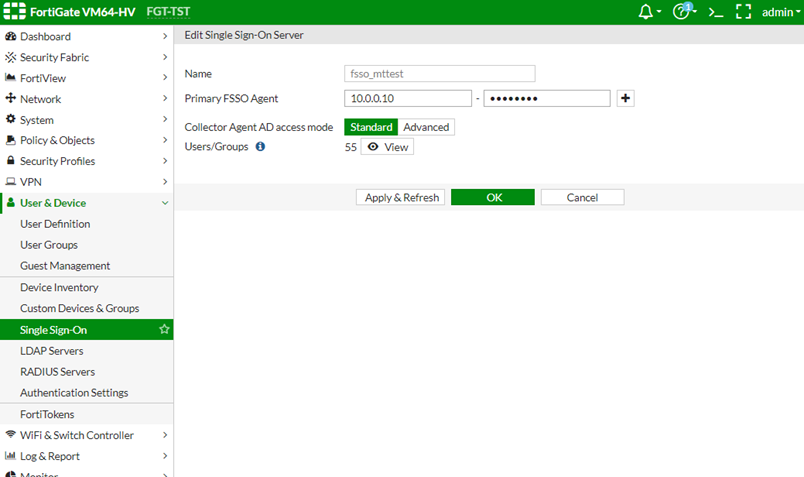The height and width of the screenshot is (477, 804).
Task: Click the Apply & Refresh button
Action: [x=400, y=197]
